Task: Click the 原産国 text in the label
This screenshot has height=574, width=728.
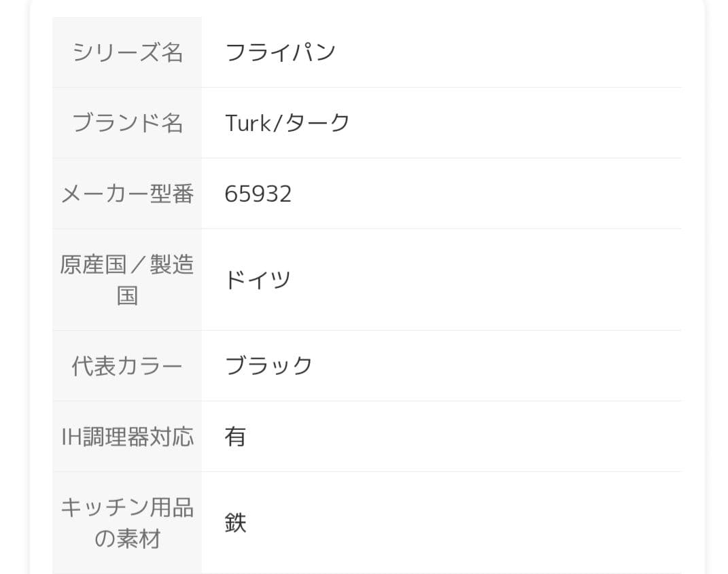Action: click(x=92, y=264)
